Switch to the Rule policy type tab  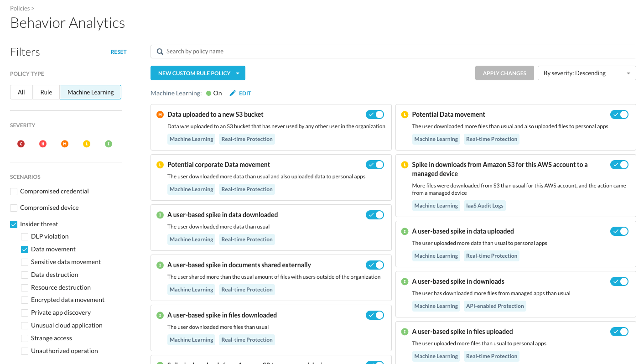point(46,92)
